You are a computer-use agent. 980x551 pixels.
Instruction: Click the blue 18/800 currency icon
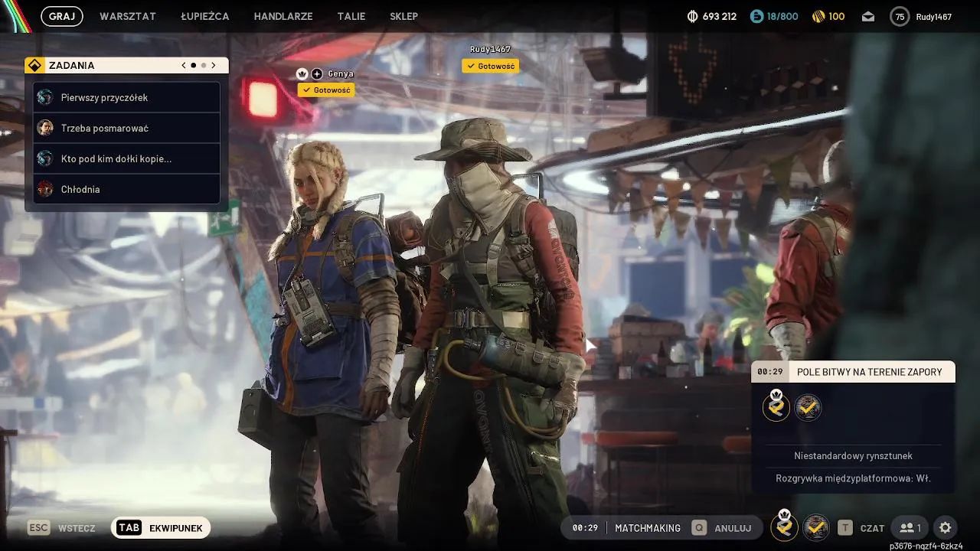tap(756, 16)
